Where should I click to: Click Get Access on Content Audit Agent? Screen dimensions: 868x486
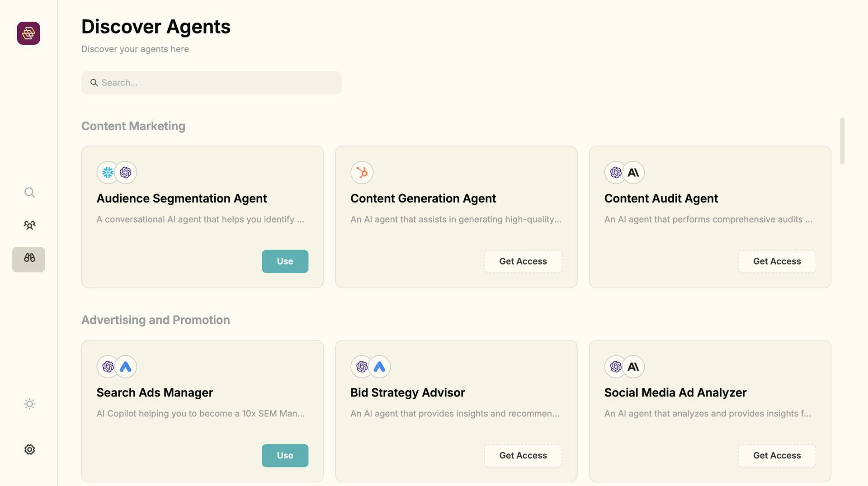[777, 261]
